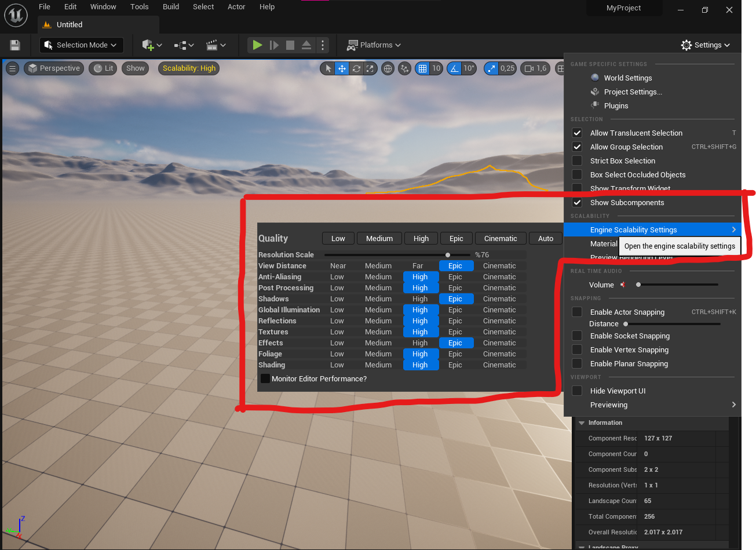Click the Untitled level tab
Screen dimensions: 756x550
(70, 25)
